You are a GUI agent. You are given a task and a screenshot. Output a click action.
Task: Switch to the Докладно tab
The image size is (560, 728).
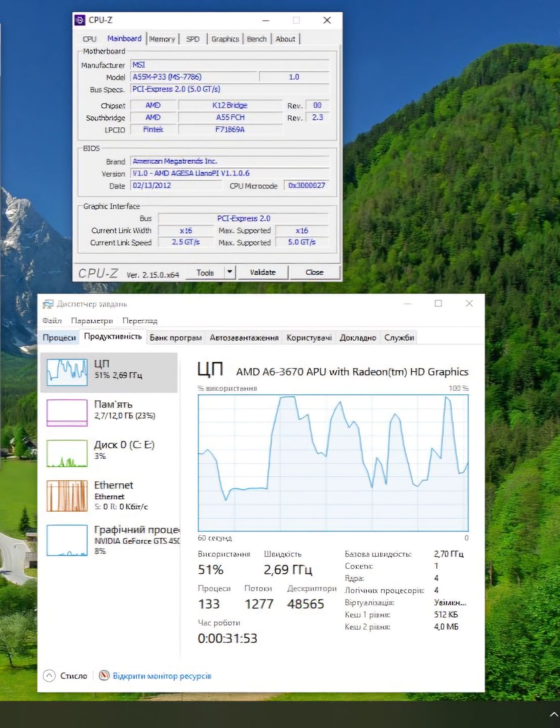(358, 338)
